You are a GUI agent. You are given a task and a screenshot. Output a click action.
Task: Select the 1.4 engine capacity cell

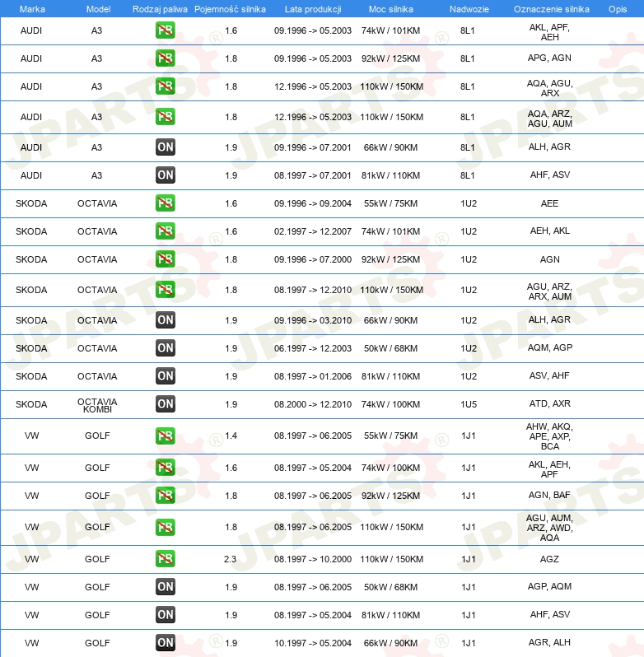point(231,436)
